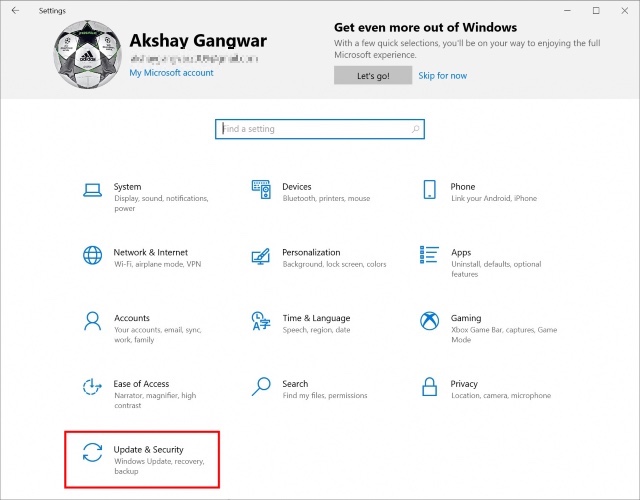Open the Time & Language icon
This screenshot has width=640, height=500.
[261, 321]
